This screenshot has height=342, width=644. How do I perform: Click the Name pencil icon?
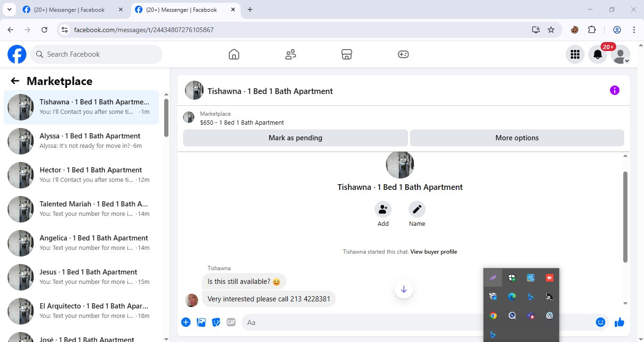coord(417,209)
